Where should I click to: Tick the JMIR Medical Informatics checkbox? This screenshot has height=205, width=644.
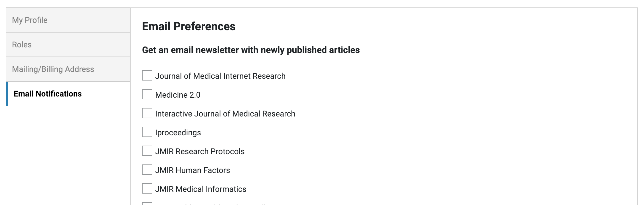pyautogui.click(x=147, y=189)
